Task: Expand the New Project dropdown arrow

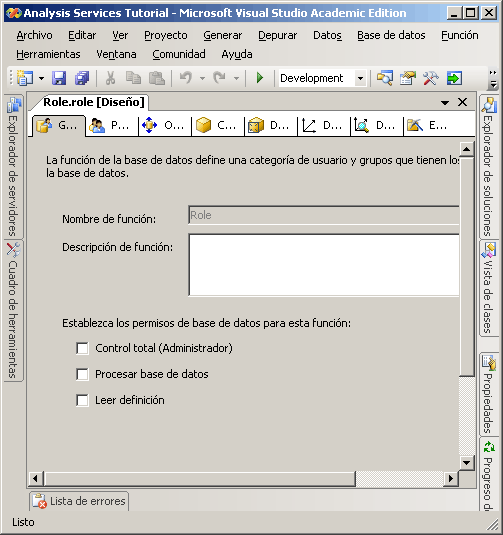Action: coord(41,78)
